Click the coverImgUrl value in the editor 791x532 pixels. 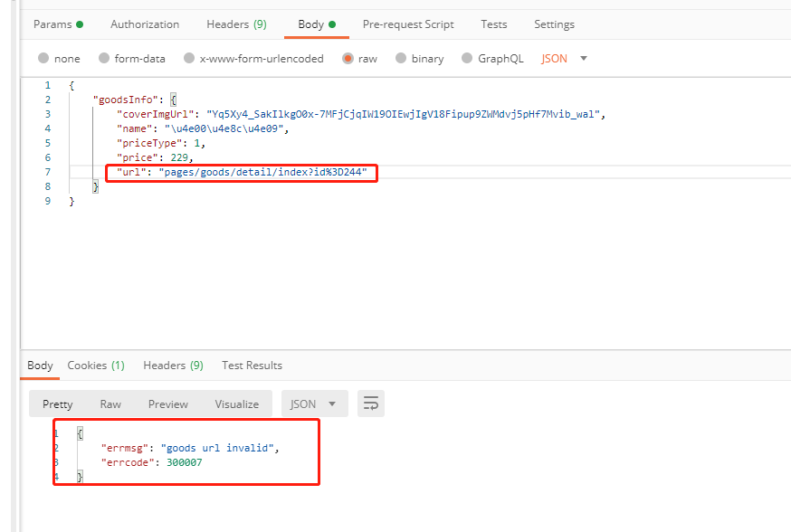(x=403, y=115)
